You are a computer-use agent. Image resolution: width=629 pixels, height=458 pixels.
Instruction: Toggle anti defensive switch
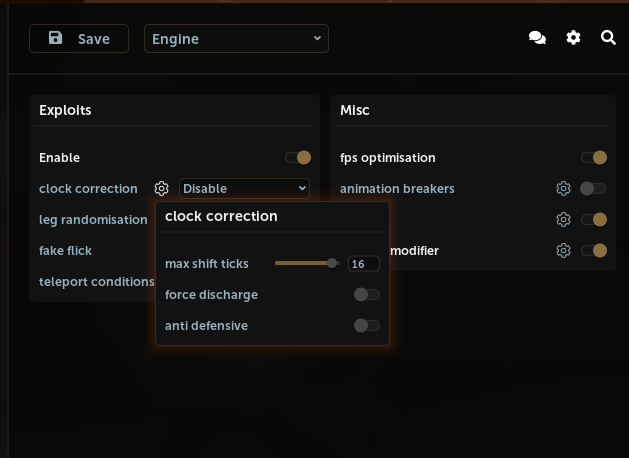[x=367, y=326]
